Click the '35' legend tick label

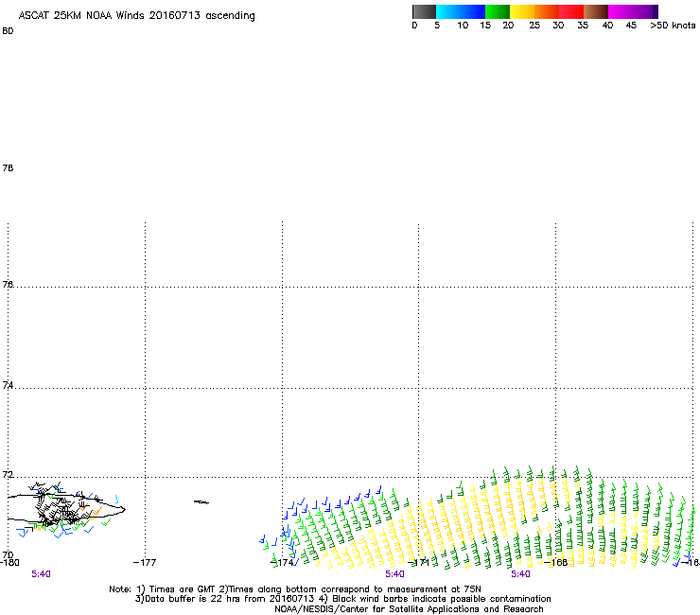click(x=583, y=26)
